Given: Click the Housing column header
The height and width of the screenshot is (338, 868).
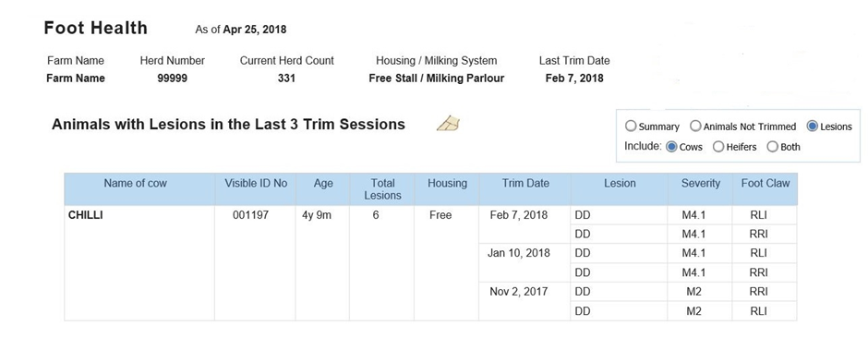Looking at the screenshot, I should pos(447,183).
